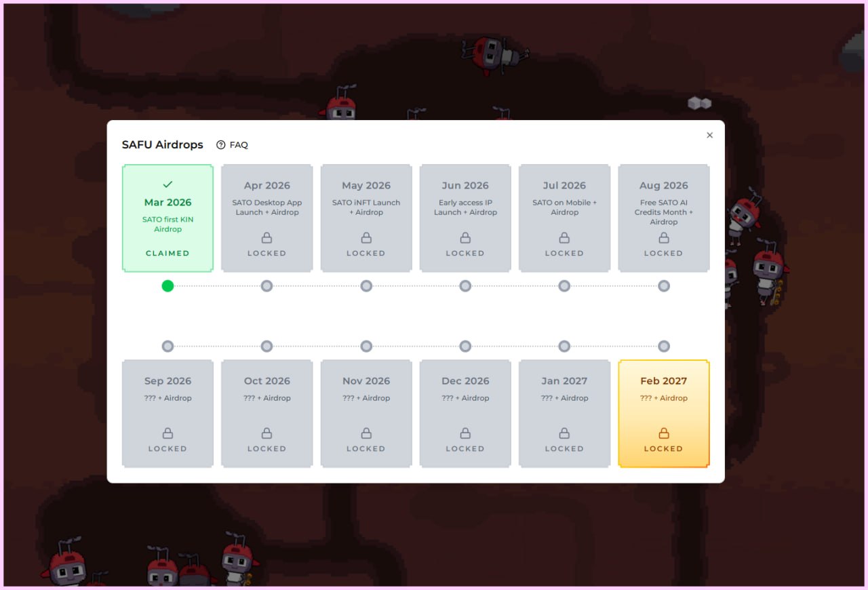Viewport: 868px width, 590px height.
Task: Click the lock icon on Sep 2026 card
Action: [x=167, y=433]
